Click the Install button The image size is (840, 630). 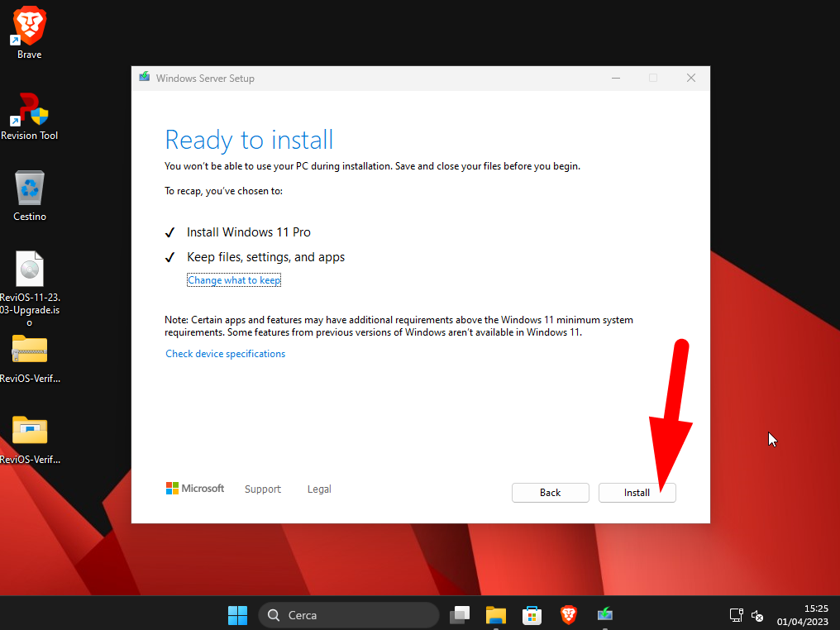coord(637,493)
